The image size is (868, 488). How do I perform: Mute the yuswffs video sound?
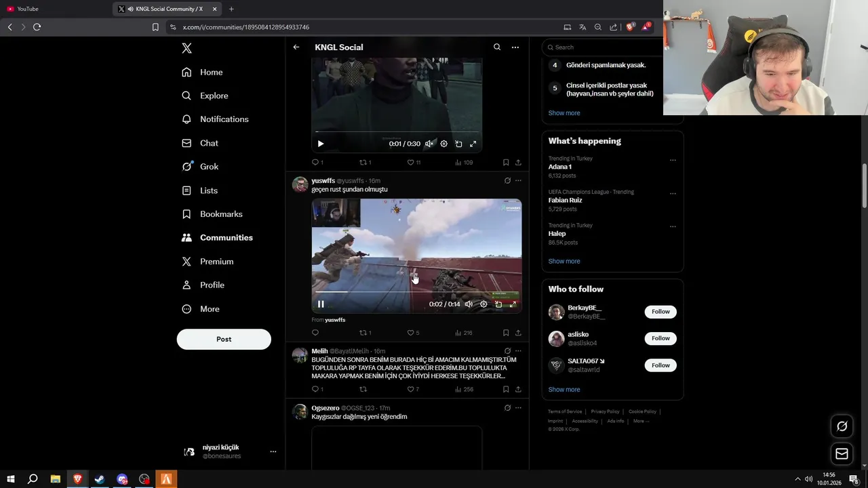tap(469, 304)
